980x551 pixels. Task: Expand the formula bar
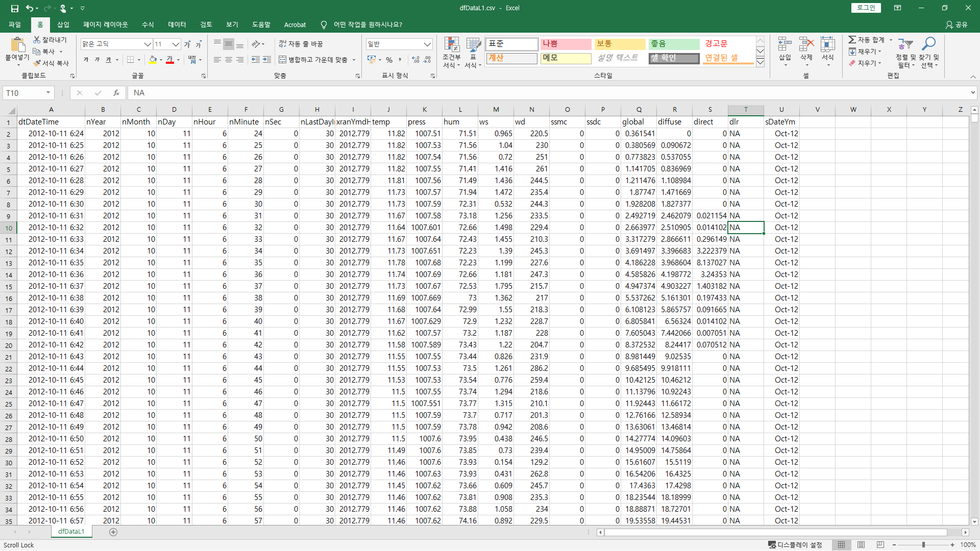(973, 93)
